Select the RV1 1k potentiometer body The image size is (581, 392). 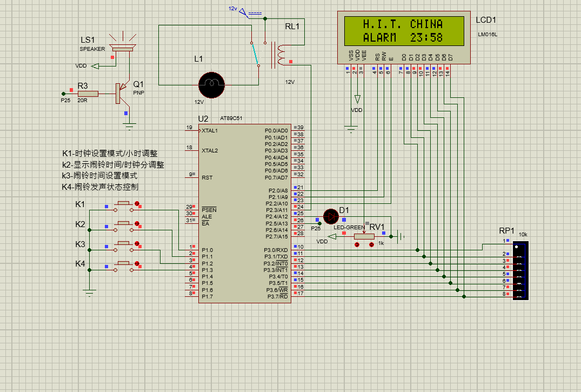(x=364, y=236)
